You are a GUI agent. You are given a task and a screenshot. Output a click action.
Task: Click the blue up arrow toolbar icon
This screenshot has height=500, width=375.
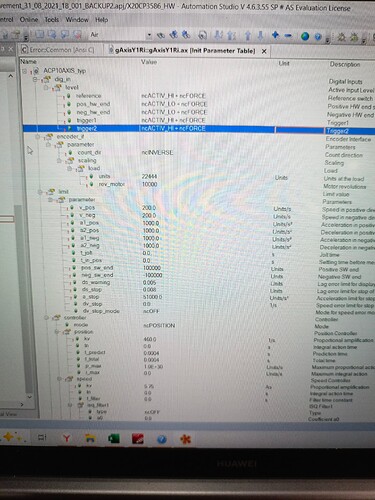(248, 35)
